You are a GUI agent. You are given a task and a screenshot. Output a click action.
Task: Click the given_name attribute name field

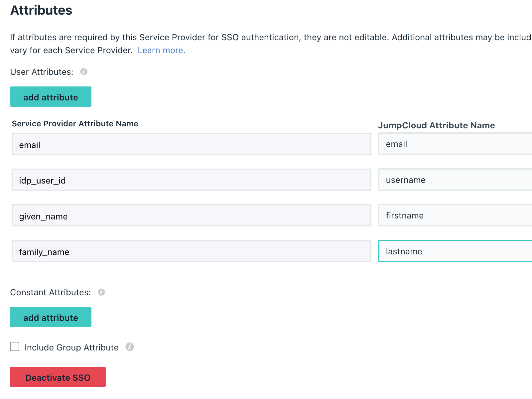click(191, 216)
